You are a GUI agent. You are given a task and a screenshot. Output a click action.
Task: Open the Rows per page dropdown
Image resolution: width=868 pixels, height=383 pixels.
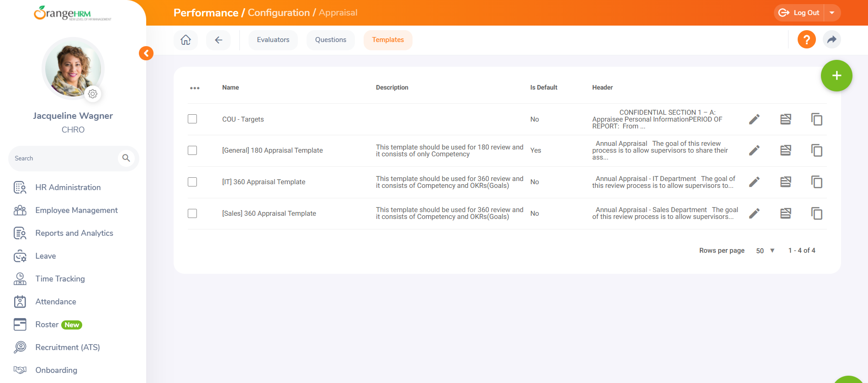pyautogui.click(x=765, y=251)
